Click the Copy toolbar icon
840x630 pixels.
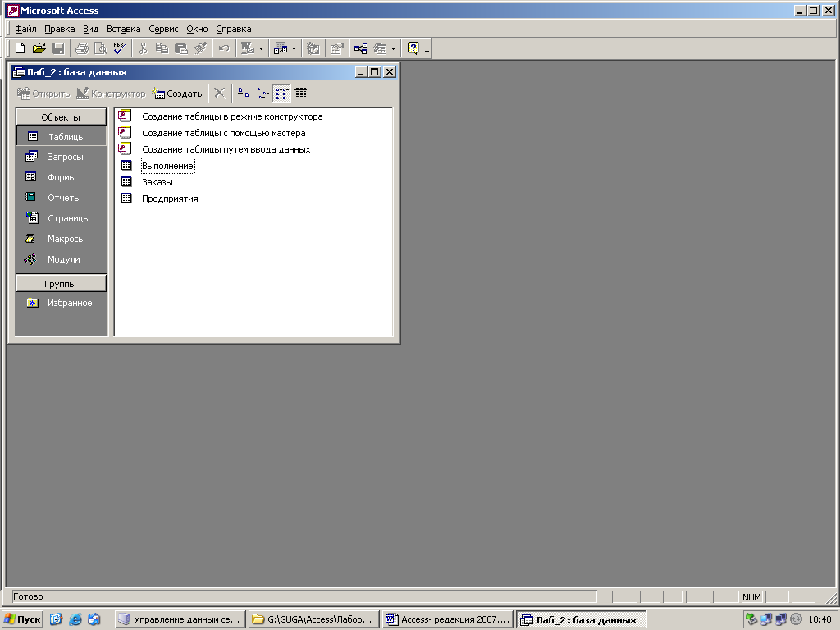pyautogui.click(x=162, y=48)
